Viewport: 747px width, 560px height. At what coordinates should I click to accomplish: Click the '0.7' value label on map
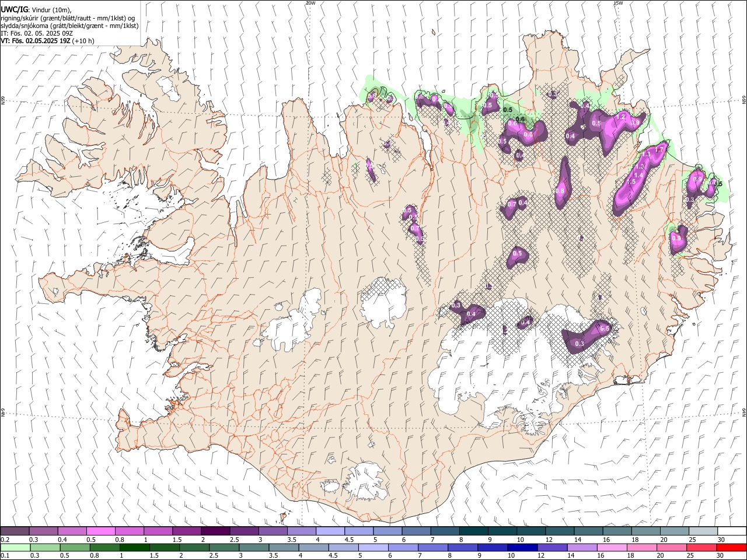(512, 204)
